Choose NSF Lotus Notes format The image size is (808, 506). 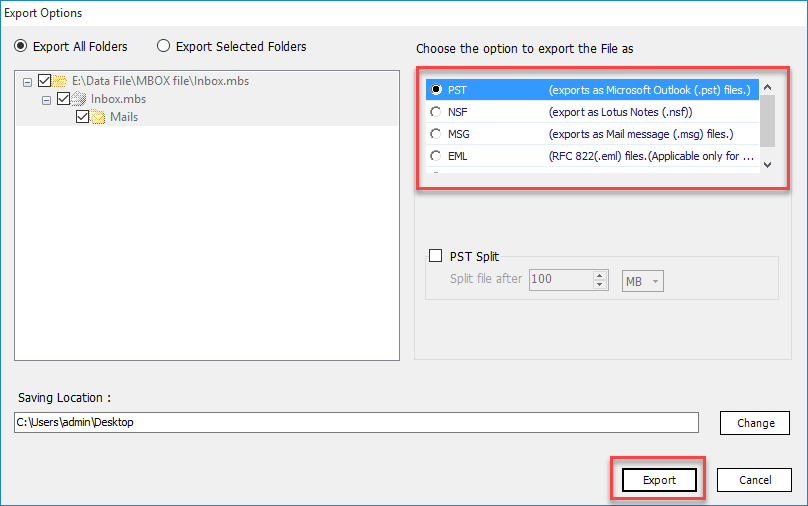point(435,112)
